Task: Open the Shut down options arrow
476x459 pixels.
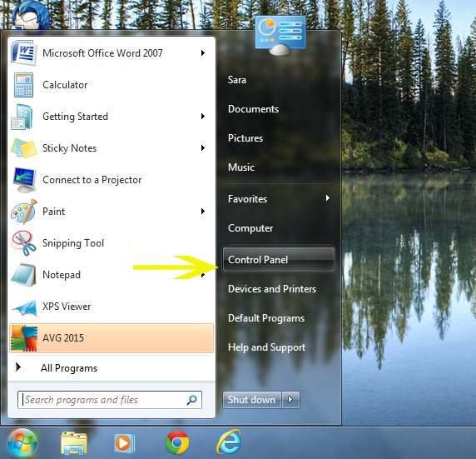Action: point(290,399)
